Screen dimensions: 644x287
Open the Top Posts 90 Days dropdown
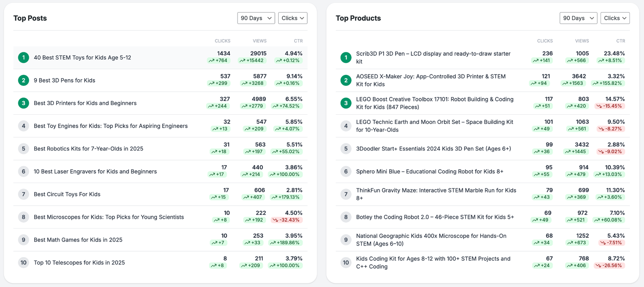point(256,18)
